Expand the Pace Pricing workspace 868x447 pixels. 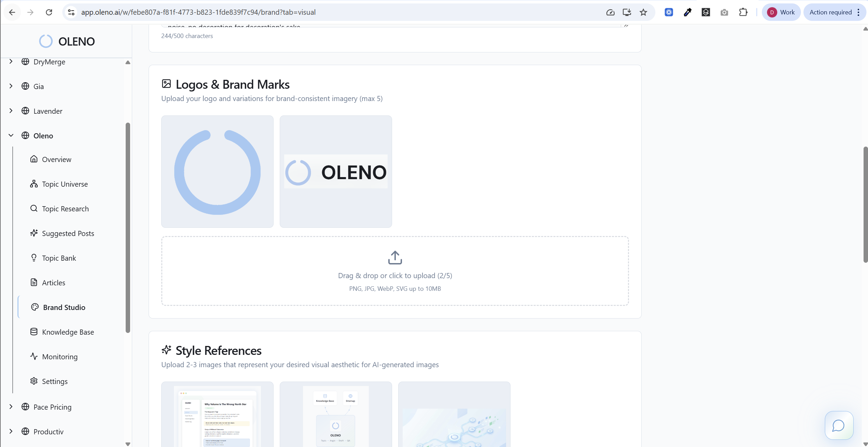coord(11,407)
